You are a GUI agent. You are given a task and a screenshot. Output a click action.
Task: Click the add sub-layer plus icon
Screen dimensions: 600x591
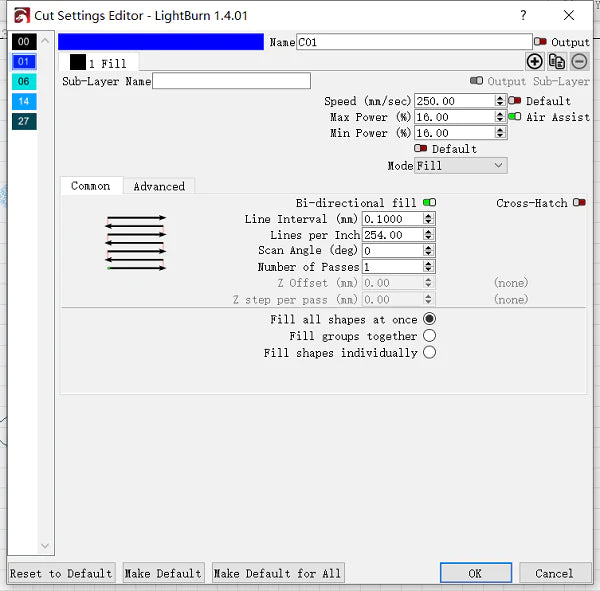point(535,62)
